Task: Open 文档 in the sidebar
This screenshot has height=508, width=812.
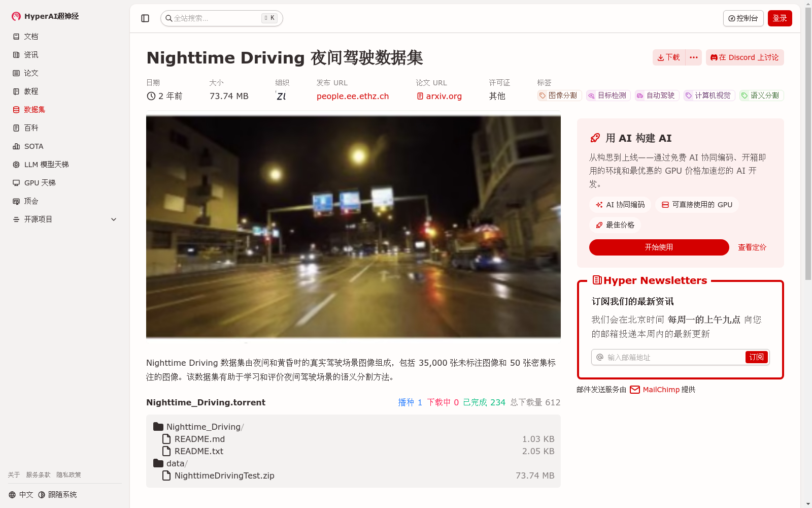Action: click(65, 37)
